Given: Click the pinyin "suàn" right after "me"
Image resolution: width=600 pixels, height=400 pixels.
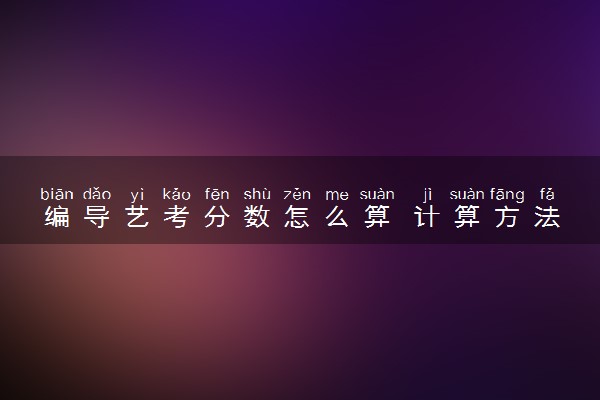Looking at the screenshot, I should pos(377,194).
